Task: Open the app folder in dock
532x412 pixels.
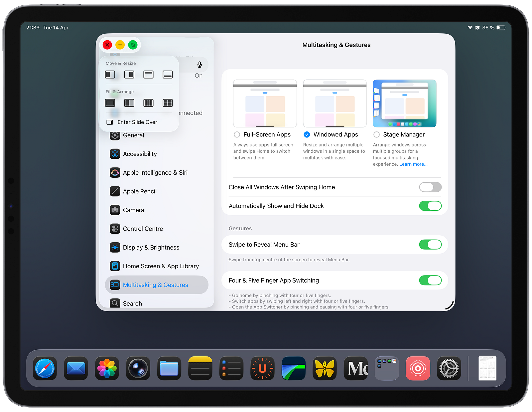Action: point(387,368)
